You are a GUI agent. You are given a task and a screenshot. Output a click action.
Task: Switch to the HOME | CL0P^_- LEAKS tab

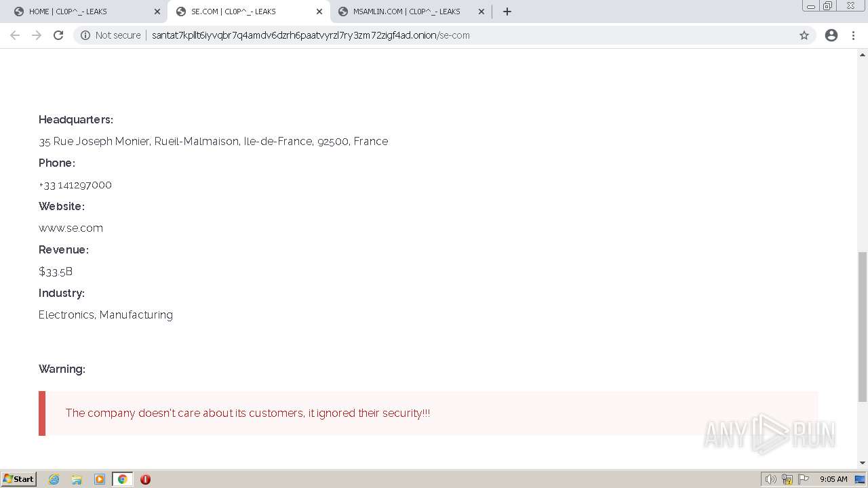83,12
